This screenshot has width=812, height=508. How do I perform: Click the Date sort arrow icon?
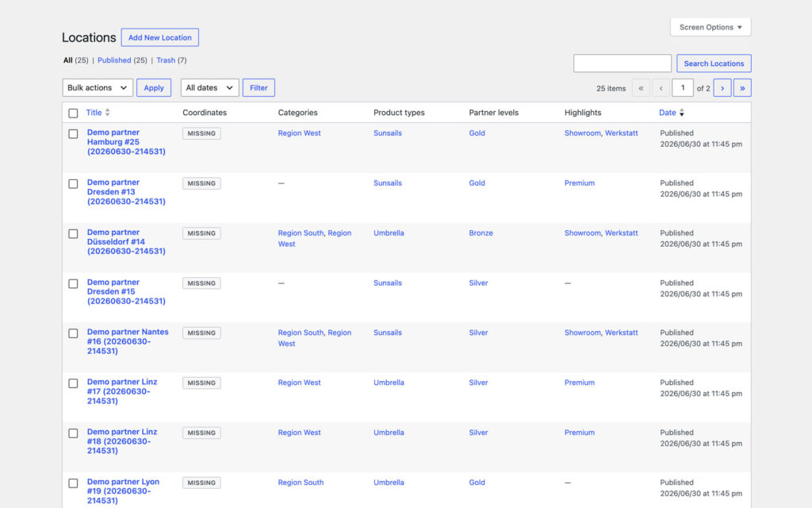(x=681, y=113)
